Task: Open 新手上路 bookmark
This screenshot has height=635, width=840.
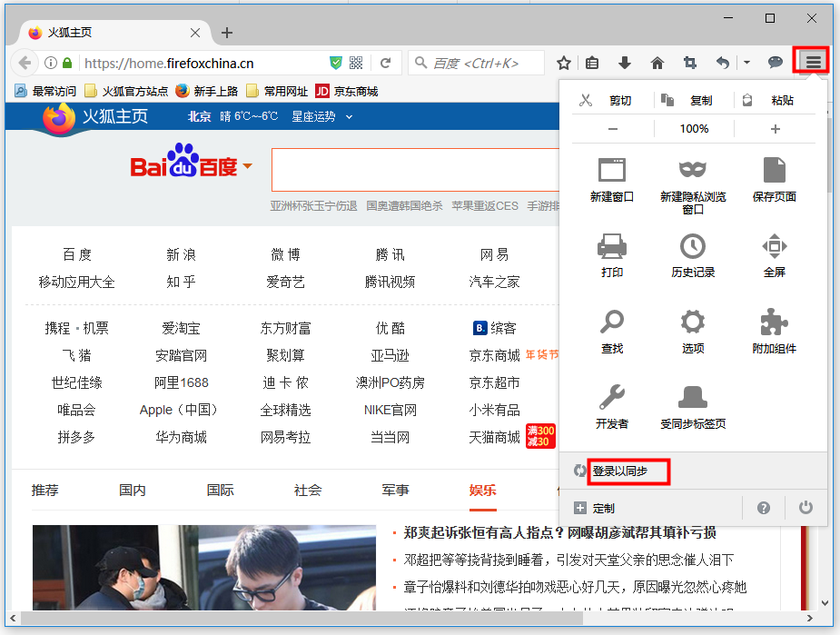Action: 207,91
